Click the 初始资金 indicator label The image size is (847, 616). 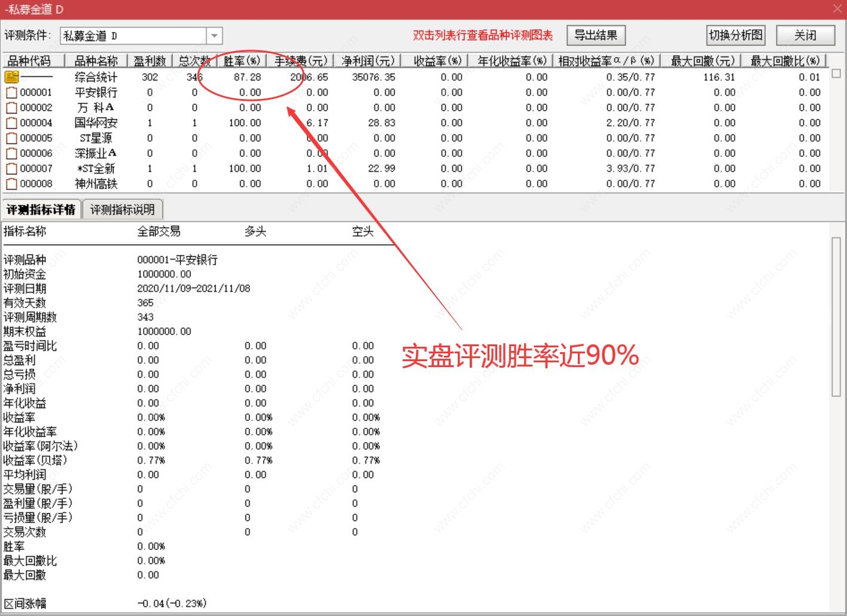[24, 274]
